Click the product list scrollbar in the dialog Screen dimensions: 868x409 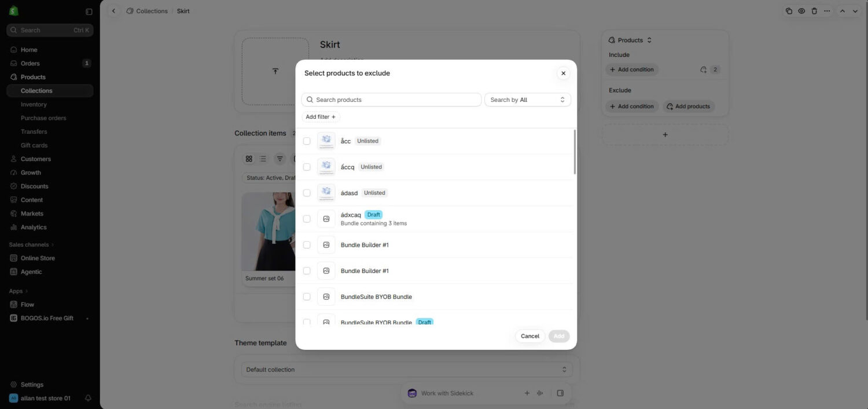click(575, 152)
